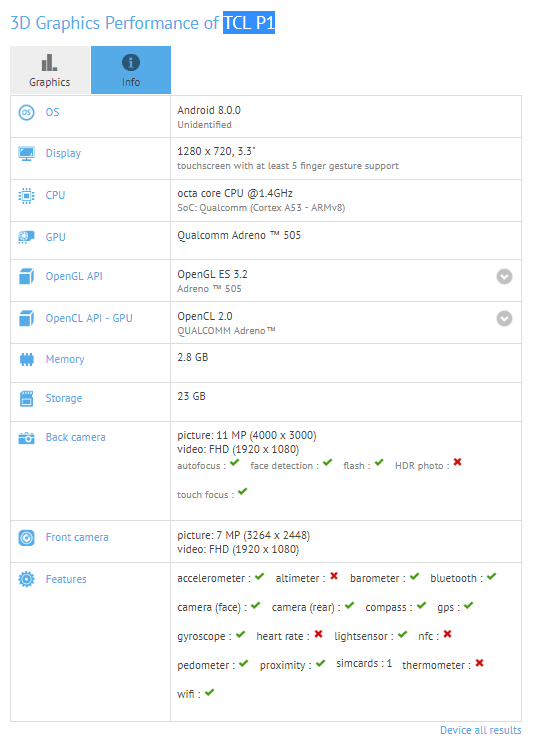This screenshot has width=533, height=743.
Task: Click the nfc red cross mark
Action: click(447, 634)
